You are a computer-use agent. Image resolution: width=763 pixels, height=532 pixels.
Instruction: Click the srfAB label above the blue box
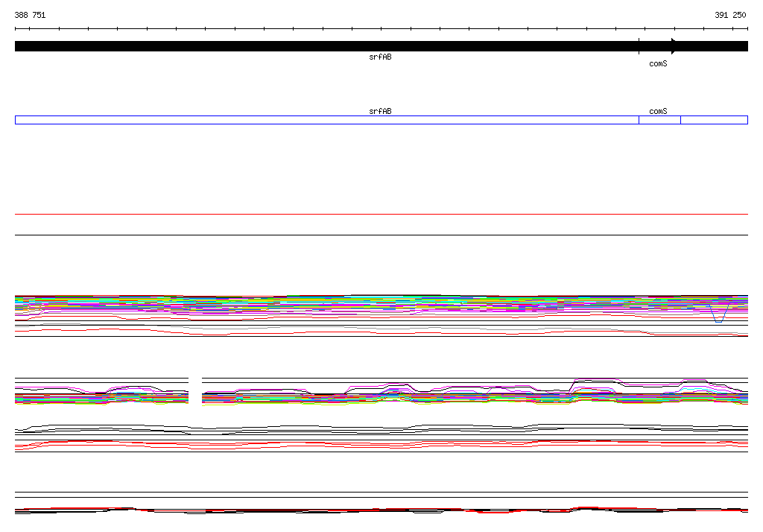pos(380,112)
